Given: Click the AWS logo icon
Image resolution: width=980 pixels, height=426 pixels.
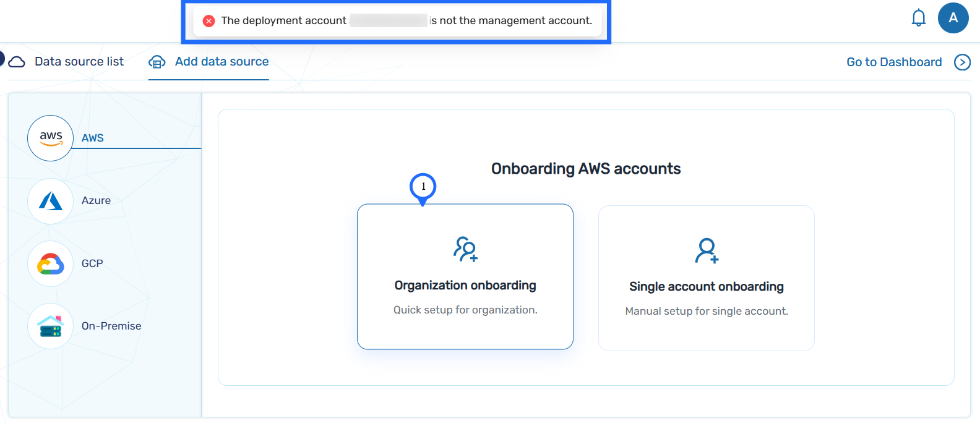Looking at the screenshot, I should pyautogui.click(x=51, y=138).
